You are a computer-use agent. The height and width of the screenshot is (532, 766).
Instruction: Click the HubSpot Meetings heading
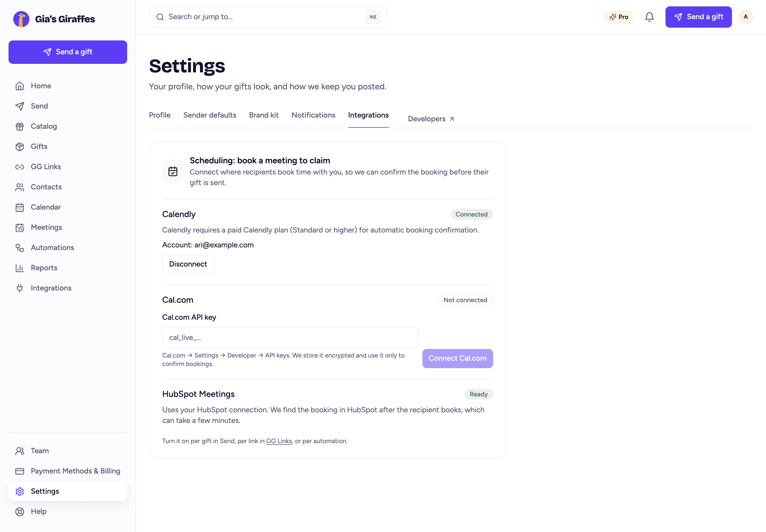click(x=198, y=394)
